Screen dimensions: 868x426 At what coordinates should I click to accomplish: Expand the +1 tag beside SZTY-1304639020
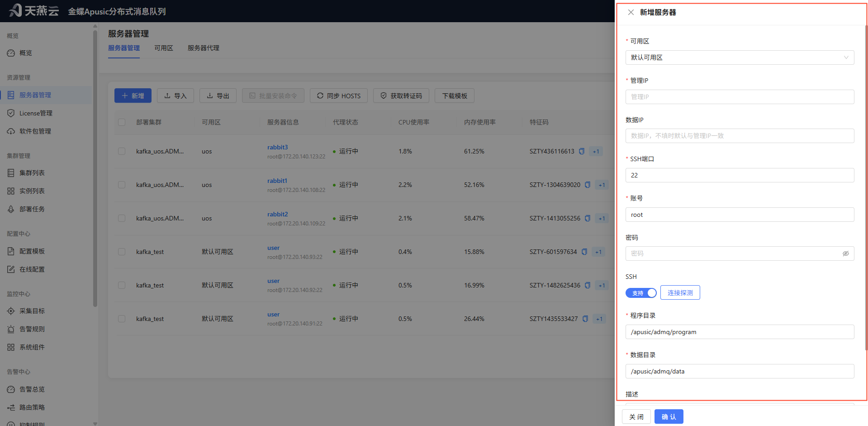tap(602, 185)
